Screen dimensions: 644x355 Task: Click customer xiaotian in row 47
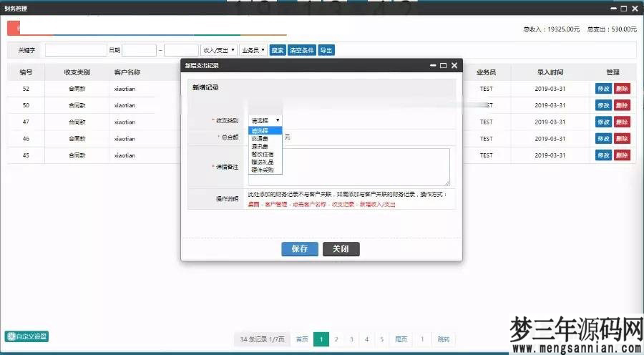(x=125, y=122)
